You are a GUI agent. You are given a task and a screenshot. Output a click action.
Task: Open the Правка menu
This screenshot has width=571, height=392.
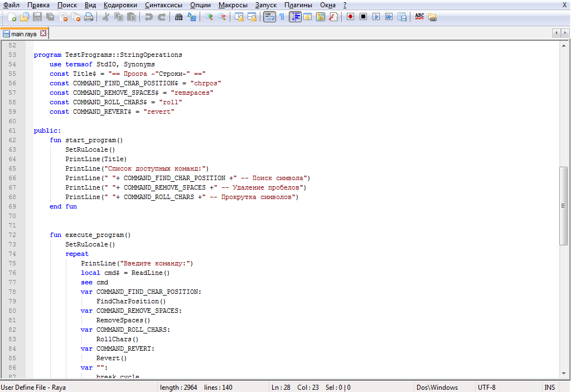38,5
